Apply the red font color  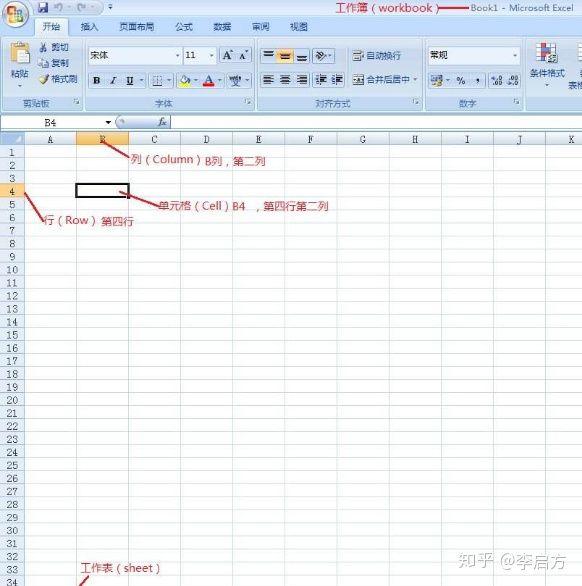209,80
